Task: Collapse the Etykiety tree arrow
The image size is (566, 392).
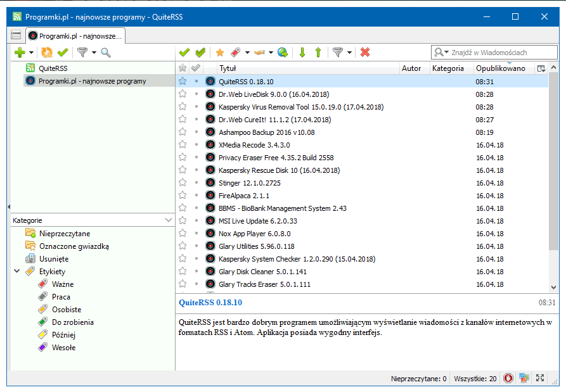Action: [16, 271]
